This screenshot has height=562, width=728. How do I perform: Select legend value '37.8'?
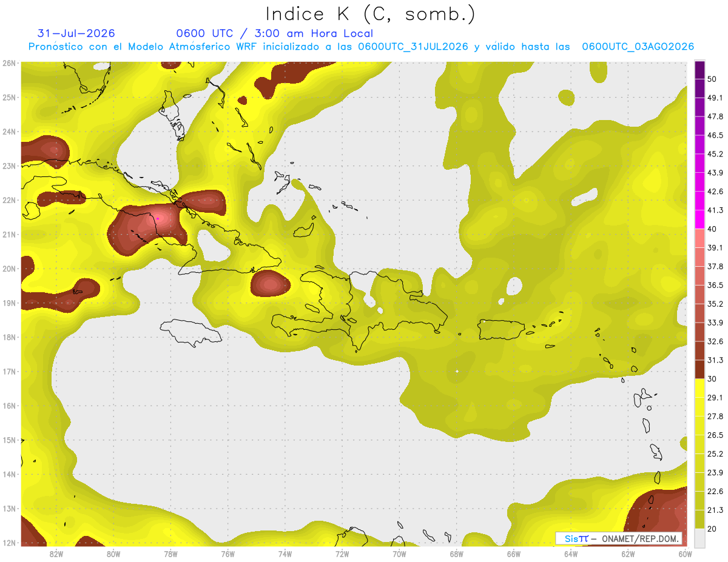(x=715, y=266)
